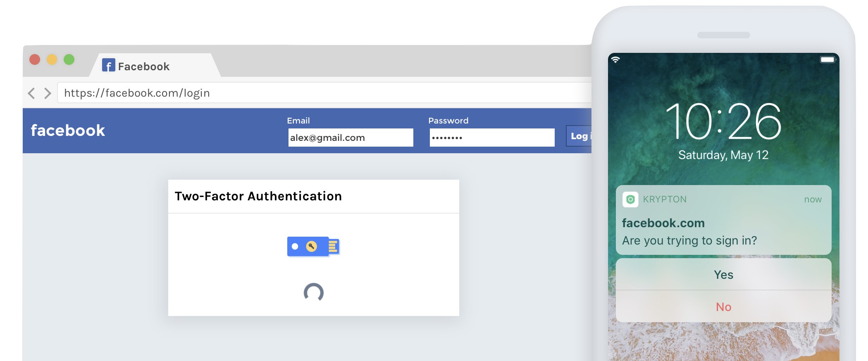Click the address bar showing facebook.com/login
Screen dimensions: 868x361
324,93
